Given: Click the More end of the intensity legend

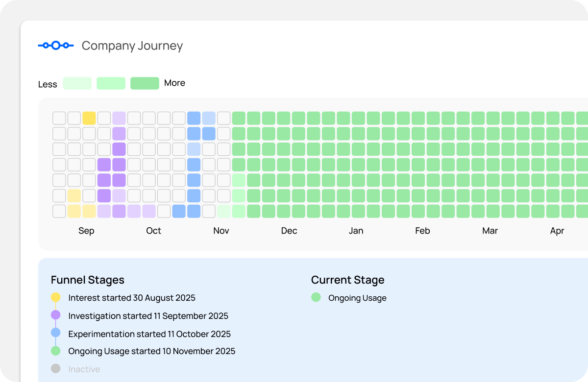Looking at the screenshot, I should point(175,83).
